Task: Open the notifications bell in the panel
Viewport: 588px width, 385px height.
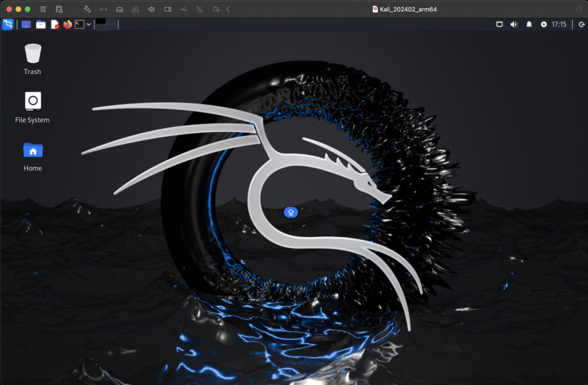Action: (x=529, y=24)
